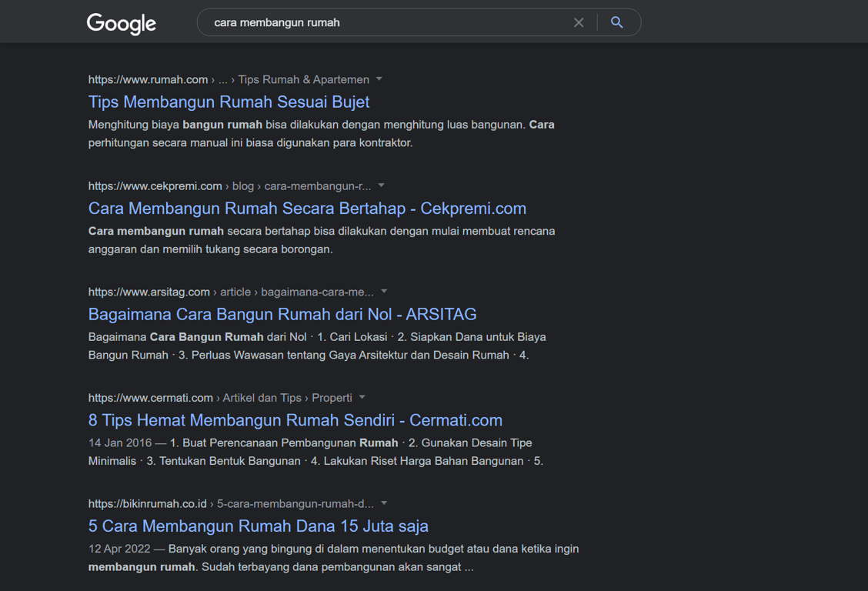Clear the search query using the X icon
Screen dimensions: 868x591
[x=579, y=22]
